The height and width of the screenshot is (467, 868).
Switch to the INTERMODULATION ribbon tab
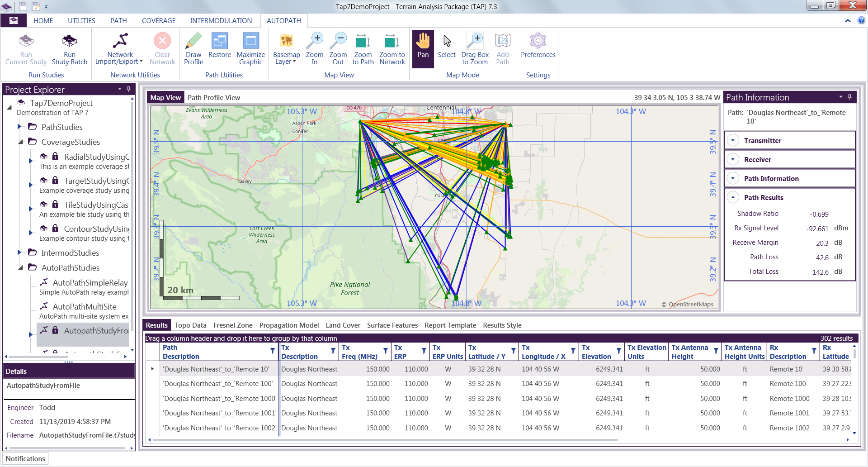tap(221, 20)
